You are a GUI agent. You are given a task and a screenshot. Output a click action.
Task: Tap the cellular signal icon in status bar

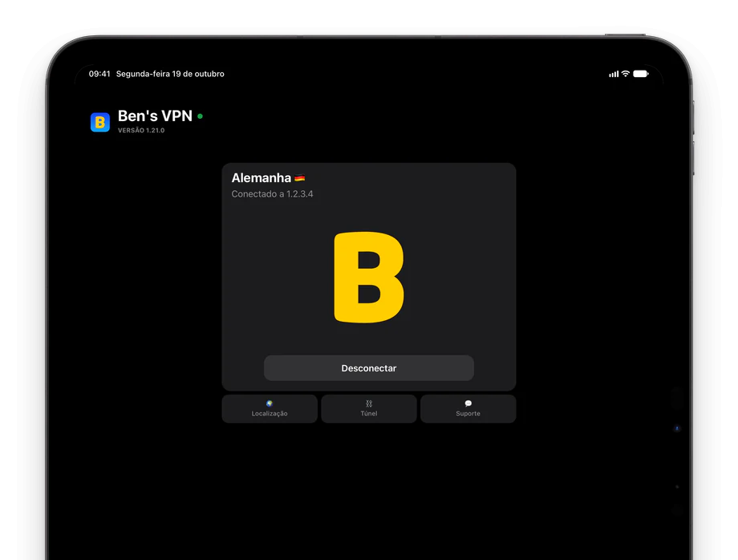coord(614,74)
